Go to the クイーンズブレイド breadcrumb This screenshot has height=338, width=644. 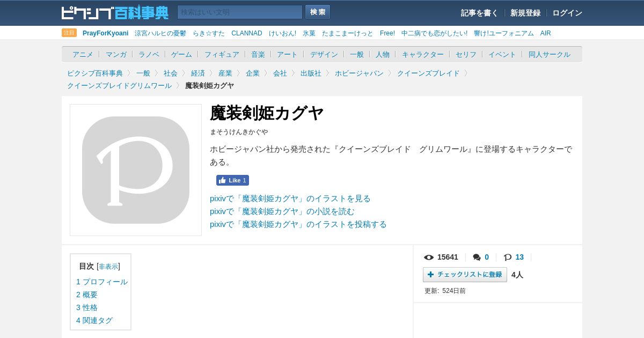click(428, 73)
